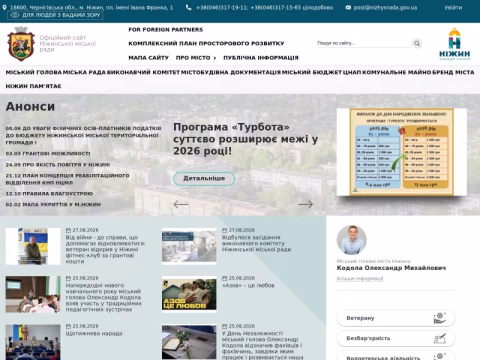
Task: Select ЦНАП in navigation
Action: [352, 72]
